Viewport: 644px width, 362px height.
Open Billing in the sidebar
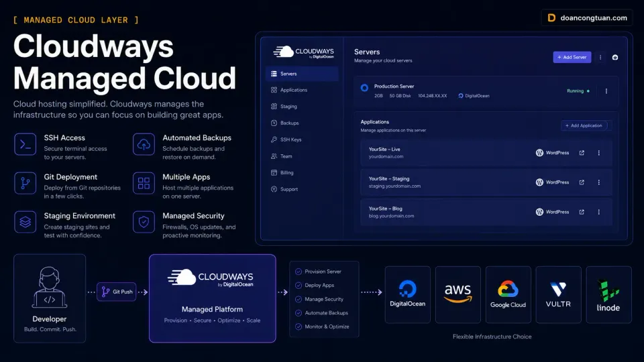coord(282,173)
